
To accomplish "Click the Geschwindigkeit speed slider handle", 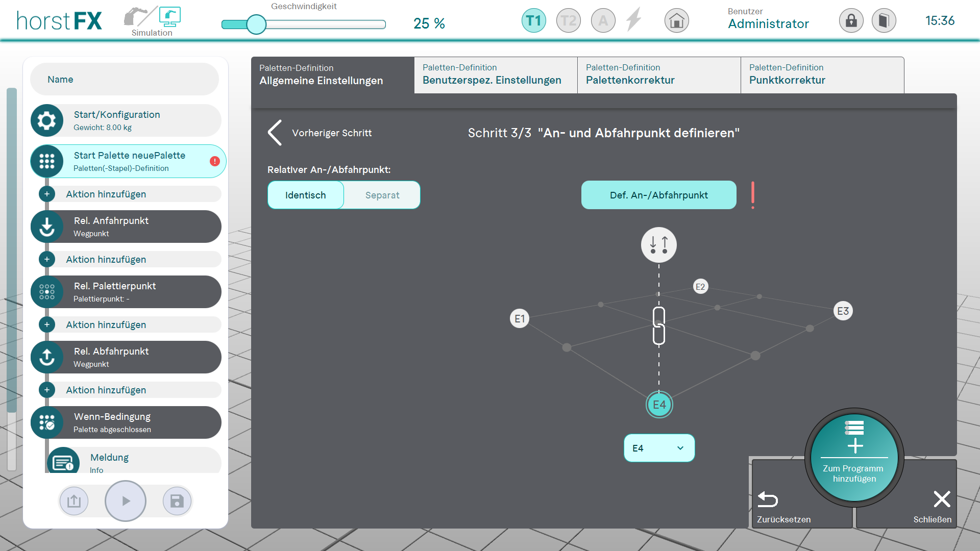I will click(x=256, y=24).
